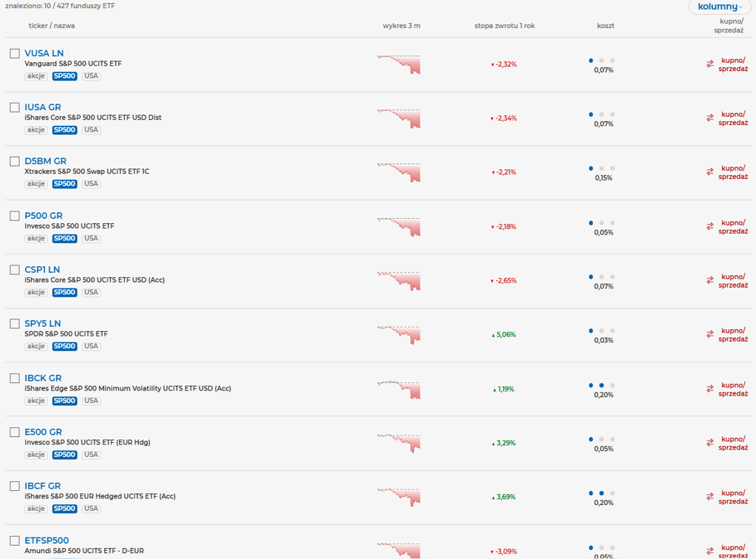Open the kolumny dropdown

coord(720,7)
